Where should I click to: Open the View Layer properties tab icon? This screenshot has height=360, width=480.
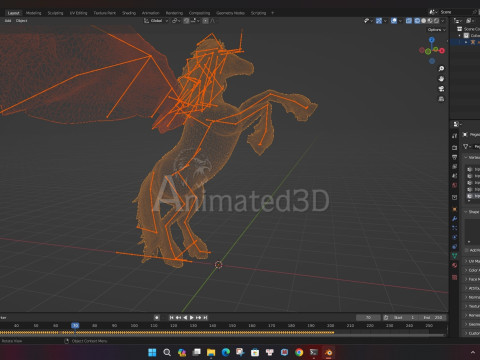click(x=455, y=166)
